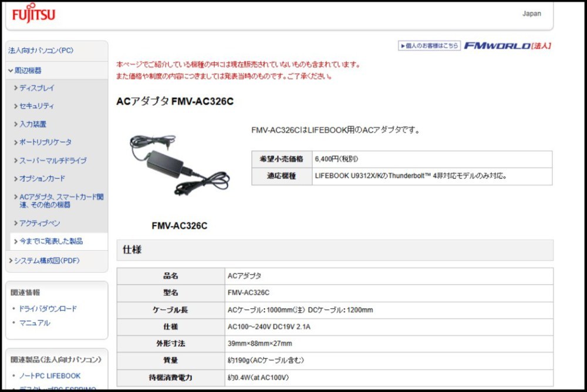Viewport: 587px width, 392px height.
Task: Click the FMV-AC326CはLIFEBOOK用 description sentence
Action: coord(335,130)
